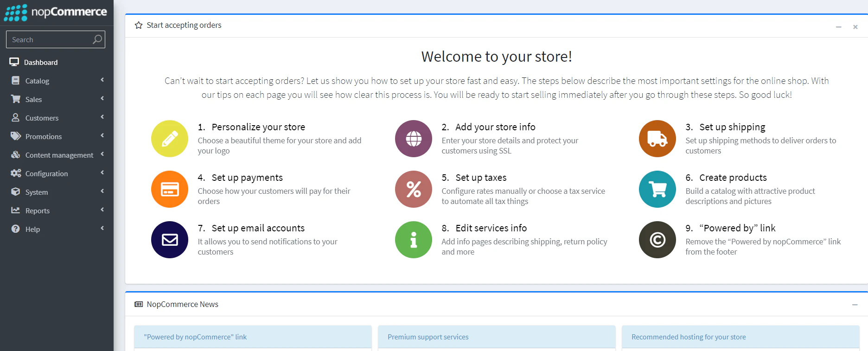
Task: Expand the Help menu arrow
Action: point(102,228)
